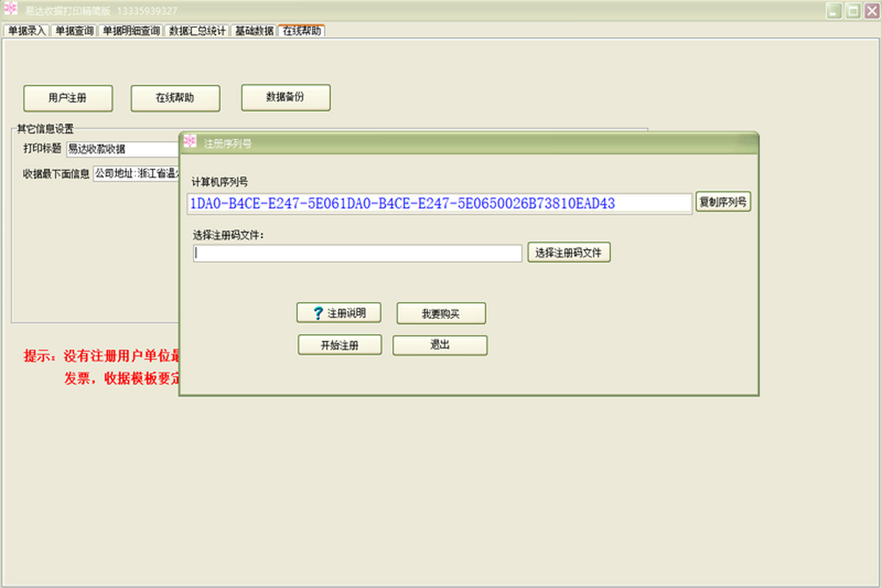The width and height of the screenshot is (882, 588).
Task: Select the 在线帮助 tab
Action: pyautogui.click(x=301, y=30)
